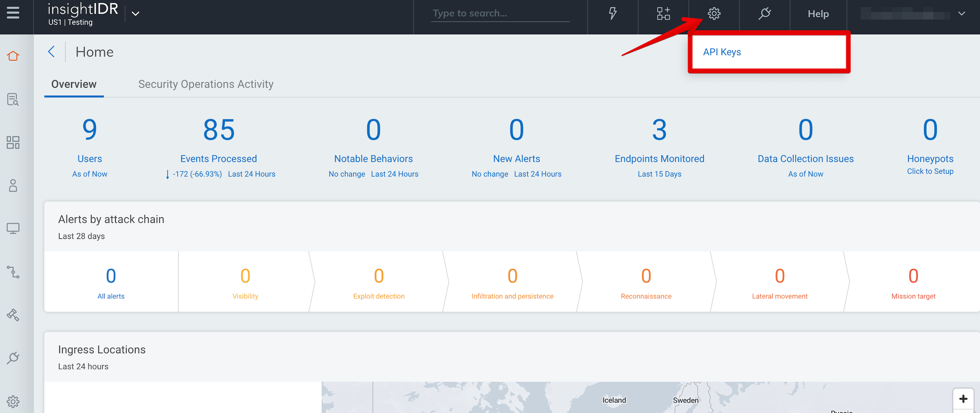
Task: Click the gear settings icon in header
Action: 714,14
